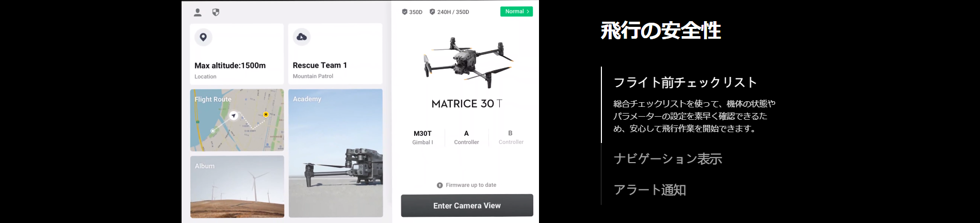Click the firmware up to date arrow icon

point(439,185)
